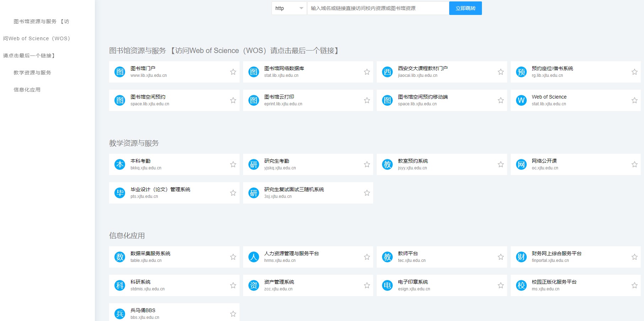Open 电子印章系统 title link

tap(413, 282)
